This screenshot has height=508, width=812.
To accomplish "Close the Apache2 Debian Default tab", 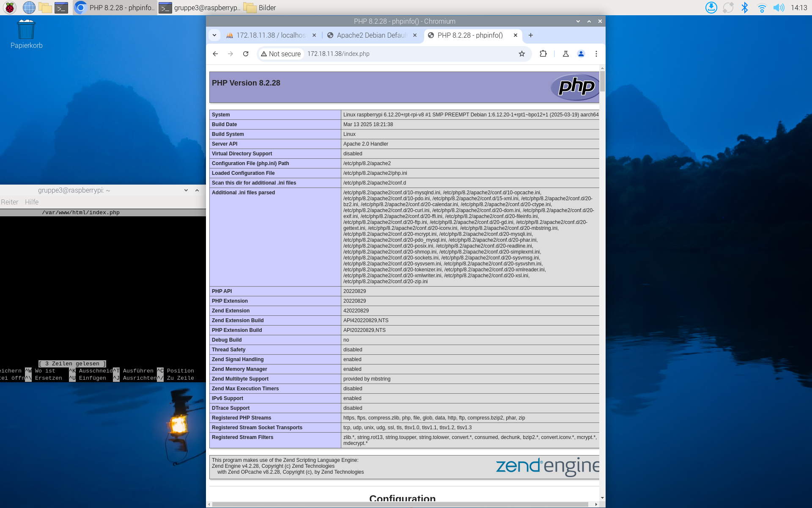I will pyautogui.click(x=415, y=35).
